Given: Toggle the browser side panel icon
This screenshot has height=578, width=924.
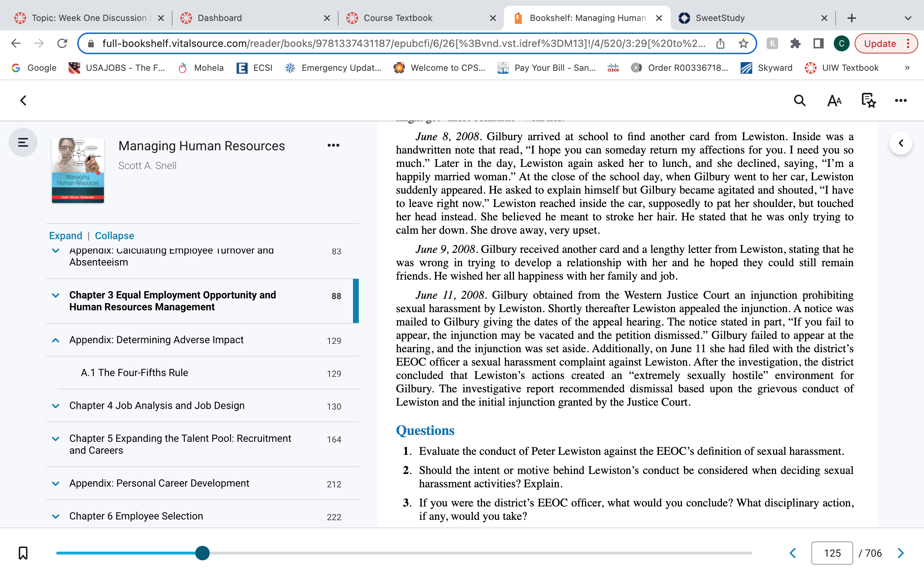Looking at the screenshot, I should tap(818, 44).
